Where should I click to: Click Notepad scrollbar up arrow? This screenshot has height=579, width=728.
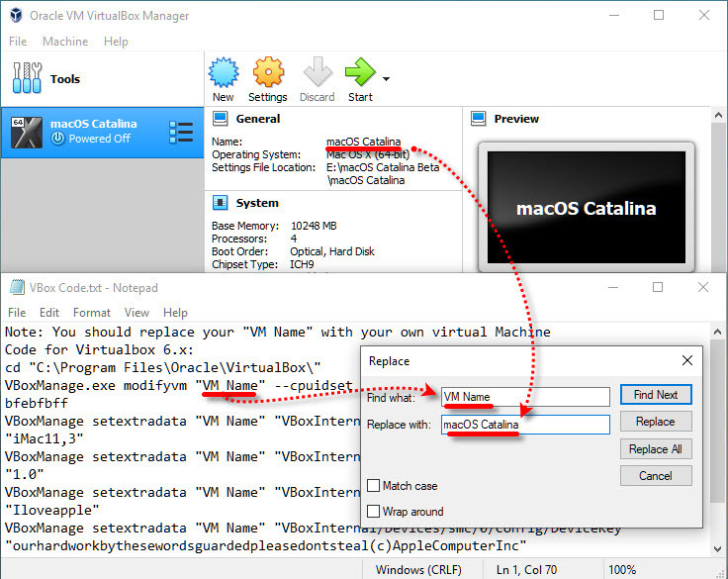[x=717, y=332]
